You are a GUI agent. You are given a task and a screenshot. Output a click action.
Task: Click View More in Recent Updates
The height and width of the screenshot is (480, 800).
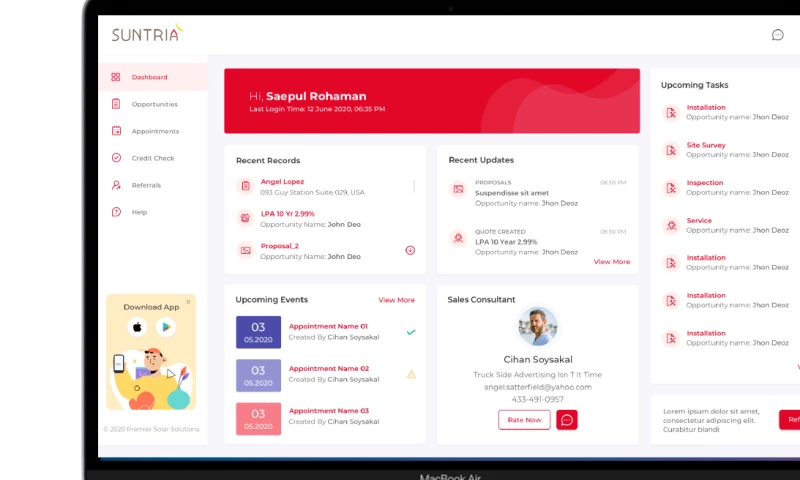612,262
